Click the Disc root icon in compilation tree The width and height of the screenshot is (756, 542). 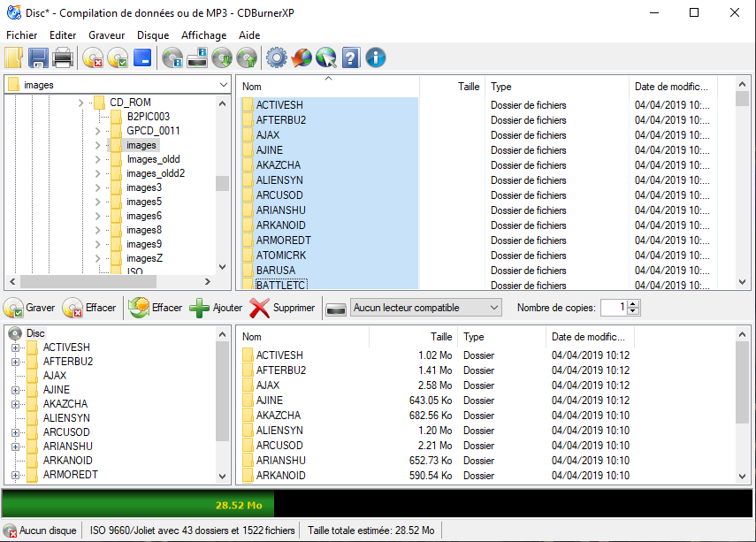click(15, 333)
